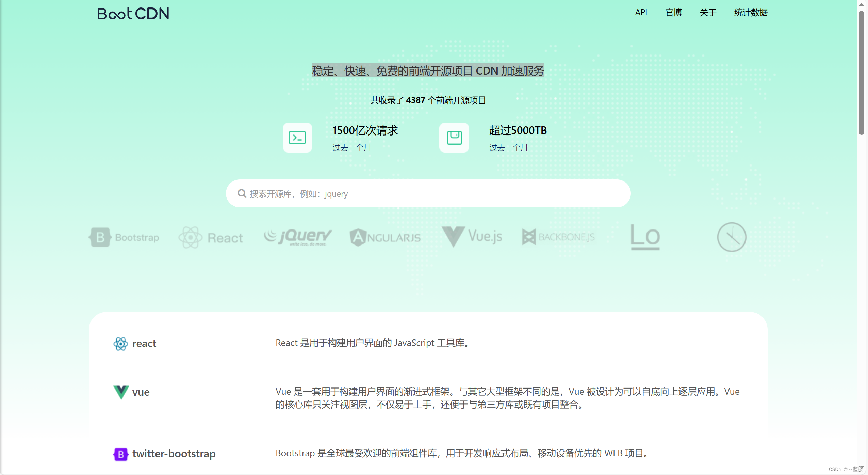This screenshot has height=475, width=868.
Task: Click the highlighted CDN 加速服务 headline
Action: pos(428,70)
